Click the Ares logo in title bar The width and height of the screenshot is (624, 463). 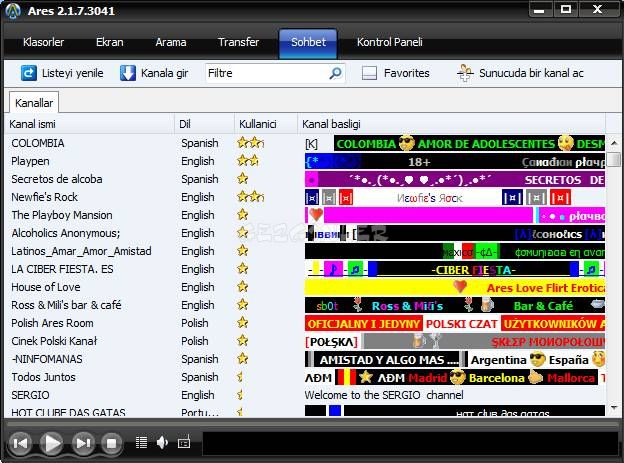pyautogui.click(x=13, y=11)
